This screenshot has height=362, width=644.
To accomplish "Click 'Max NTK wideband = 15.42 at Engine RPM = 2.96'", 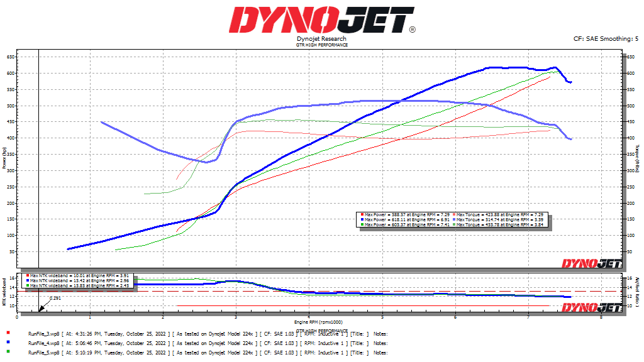I will (79, 281).
